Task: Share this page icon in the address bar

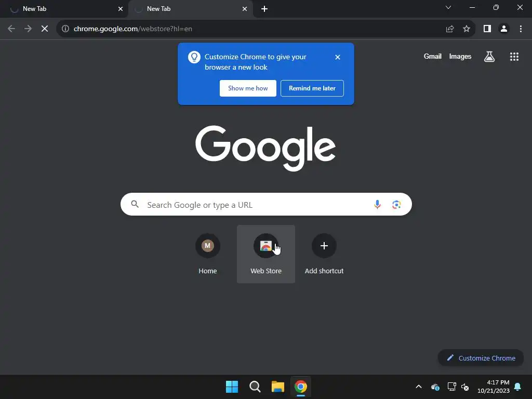Action: point(450,29)
